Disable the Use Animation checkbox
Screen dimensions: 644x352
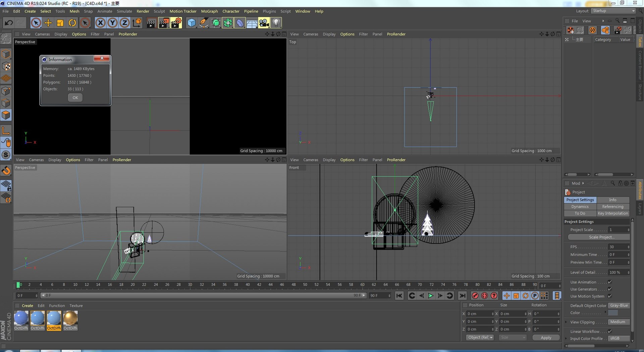click(610, 282)
